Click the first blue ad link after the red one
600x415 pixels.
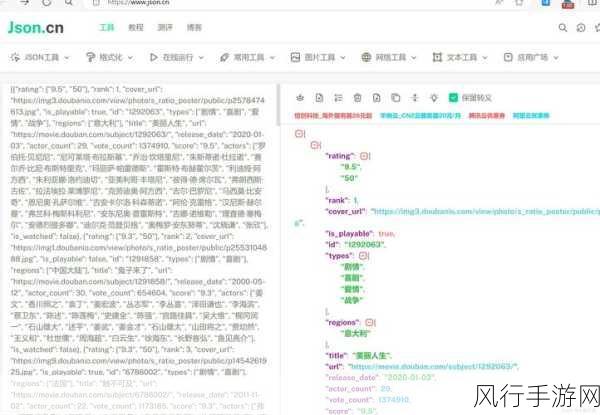click(420, 116)
